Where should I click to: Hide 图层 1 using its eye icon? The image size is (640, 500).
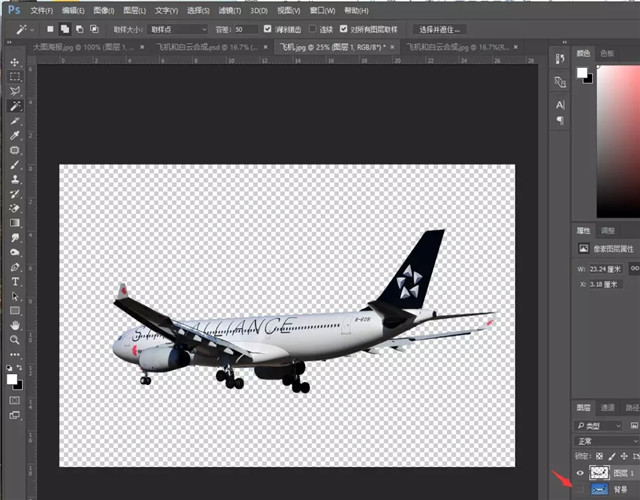click(581, 472)
